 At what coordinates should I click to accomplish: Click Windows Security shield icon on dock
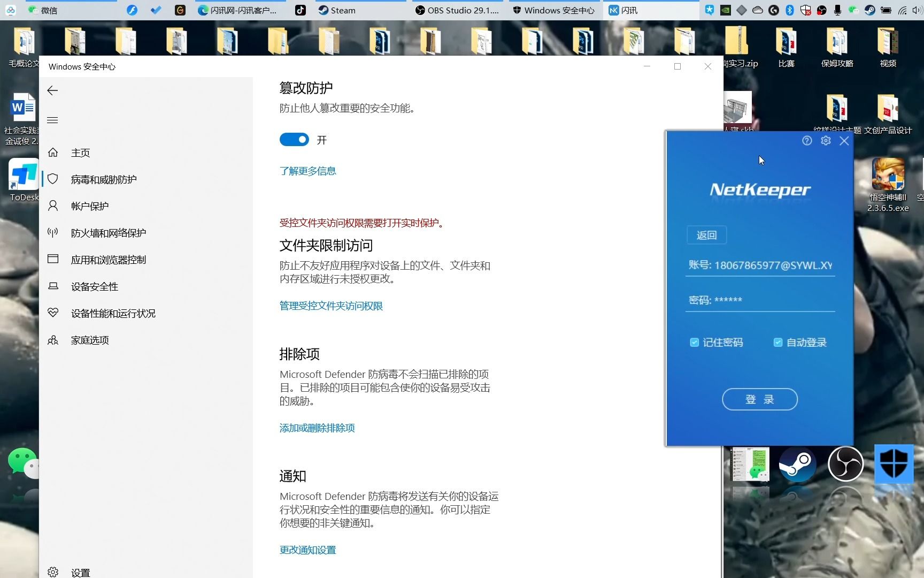tap(894, 464)
